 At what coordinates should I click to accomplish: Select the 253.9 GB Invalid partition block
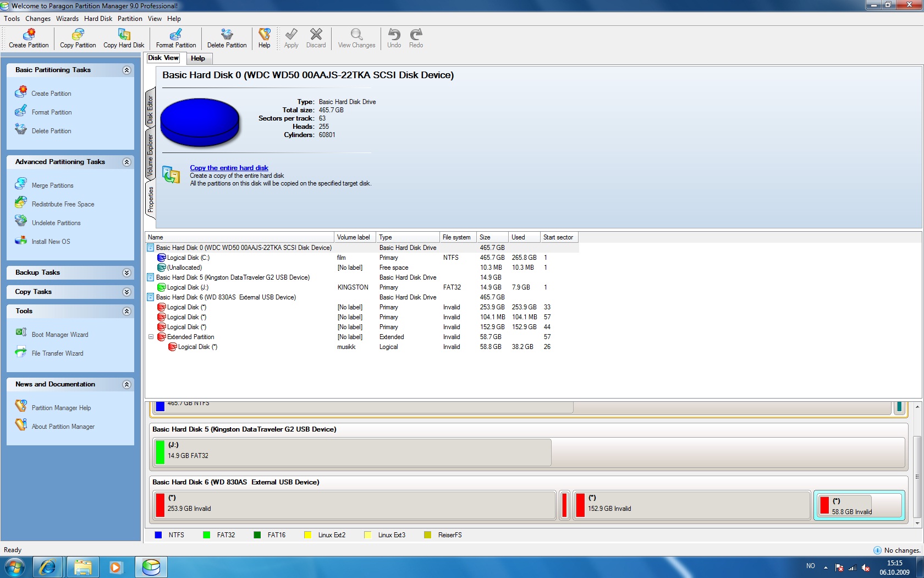[x=354, y=505]
